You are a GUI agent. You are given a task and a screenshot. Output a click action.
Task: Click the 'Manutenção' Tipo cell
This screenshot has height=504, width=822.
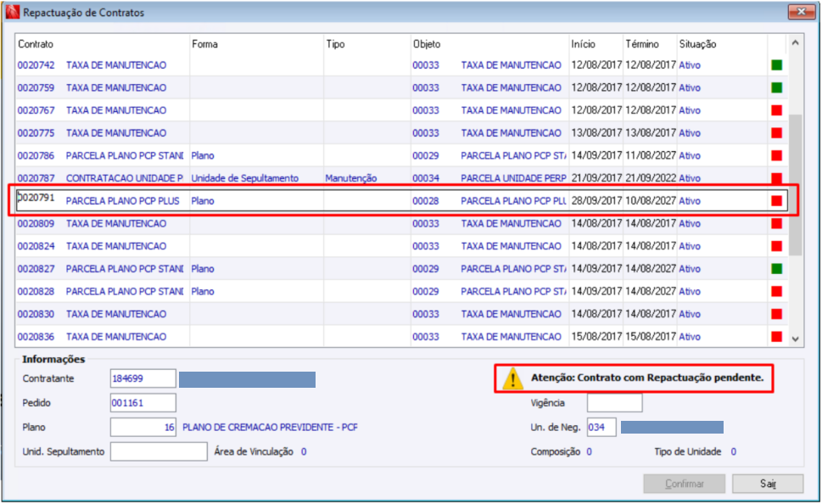(x=350, y=178)
